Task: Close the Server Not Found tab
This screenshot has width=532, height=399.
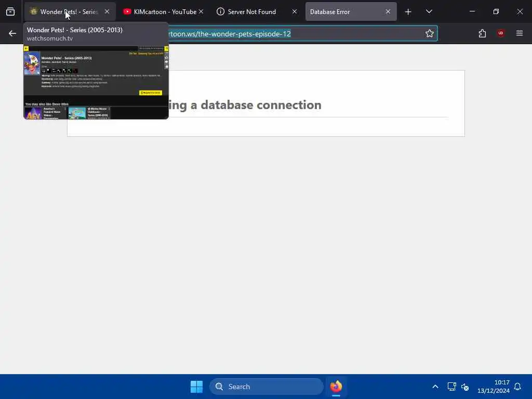Action: [x=295, y=11]
